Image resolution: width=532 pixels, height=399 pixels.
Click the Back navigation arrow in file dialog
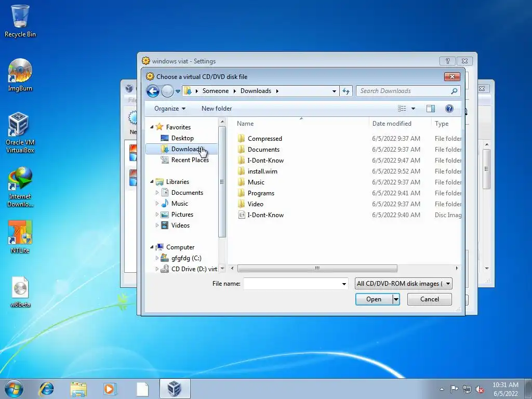[153, 91]
